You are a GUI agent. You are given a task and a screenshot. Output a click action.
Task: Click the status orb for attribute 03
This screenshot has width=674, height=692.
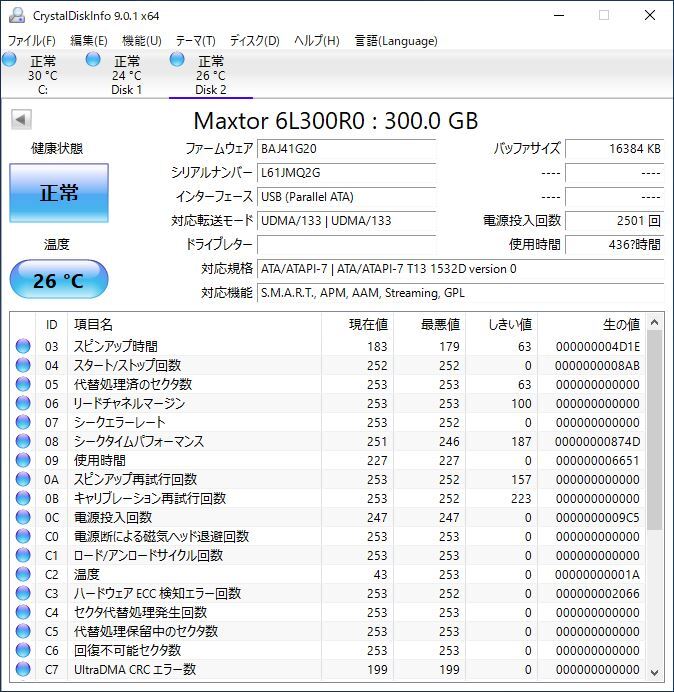23,346
